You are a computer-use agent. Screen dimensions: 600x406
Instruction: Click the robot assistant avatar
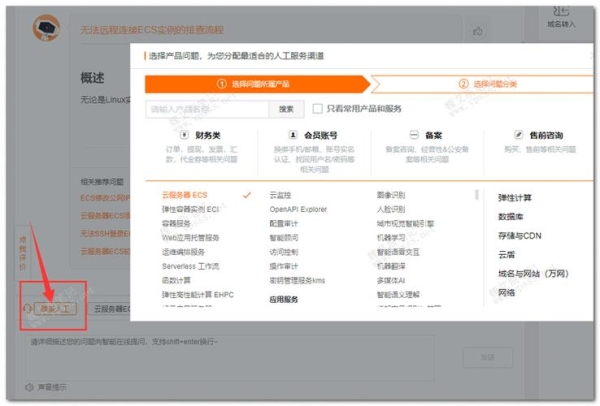click(46, 28)
